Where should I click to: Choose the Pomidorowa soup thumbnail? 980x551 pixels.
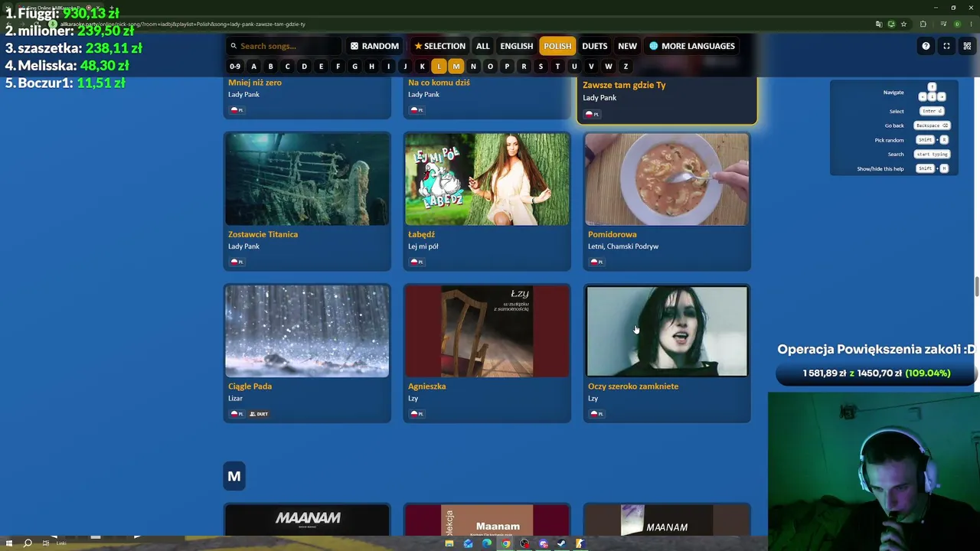[x=667, y=180]
